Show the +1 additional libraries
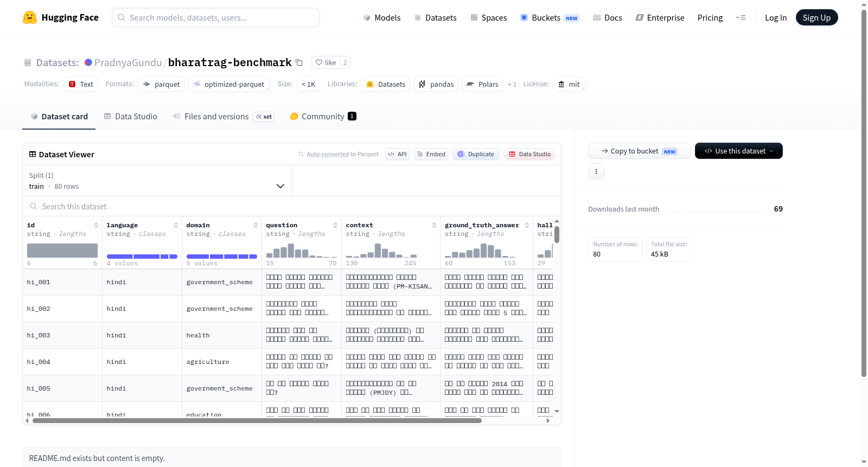 512,84
